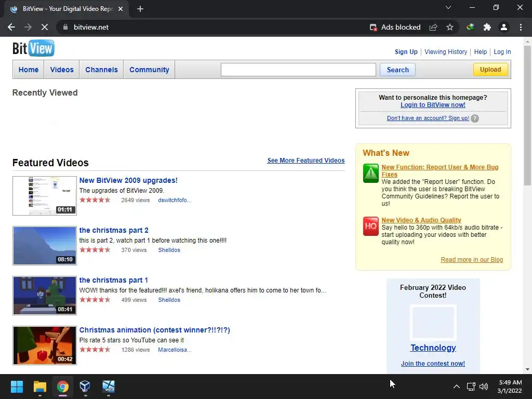Viewport: 532px width, 399px height.
Task: Click Login to BitView now link
Action: tap(433, 105)
